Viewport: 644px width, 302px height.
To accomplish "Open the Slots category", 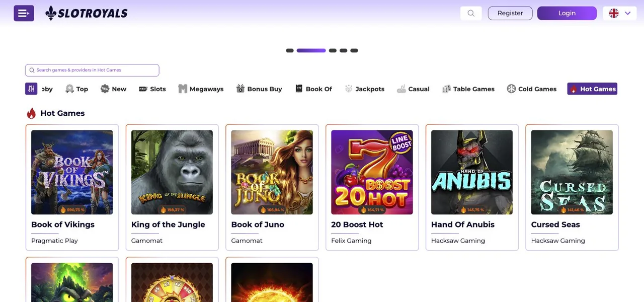I will (x=152, y=89).
